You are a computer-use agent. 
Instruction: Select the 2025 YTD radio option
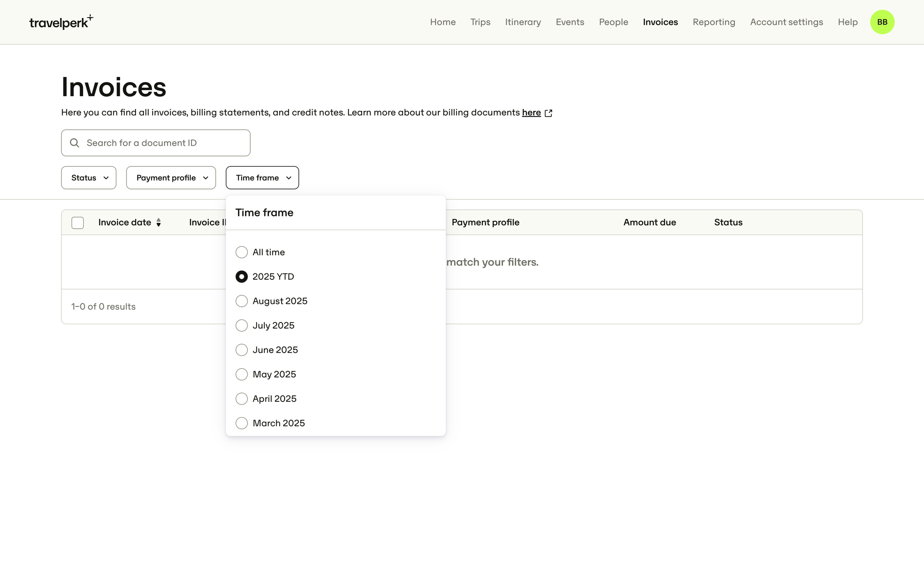point(241,277)
